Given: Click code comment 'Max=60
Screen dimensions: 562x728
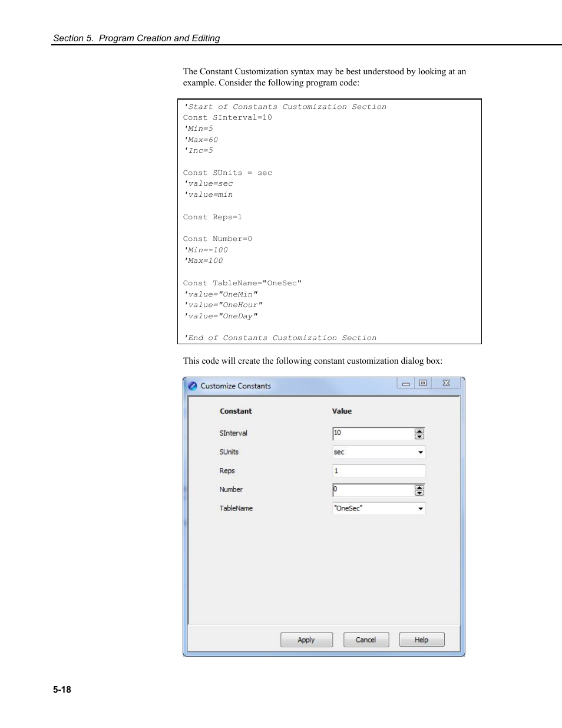Looking at the screenshot, I should tap(201, 140).
